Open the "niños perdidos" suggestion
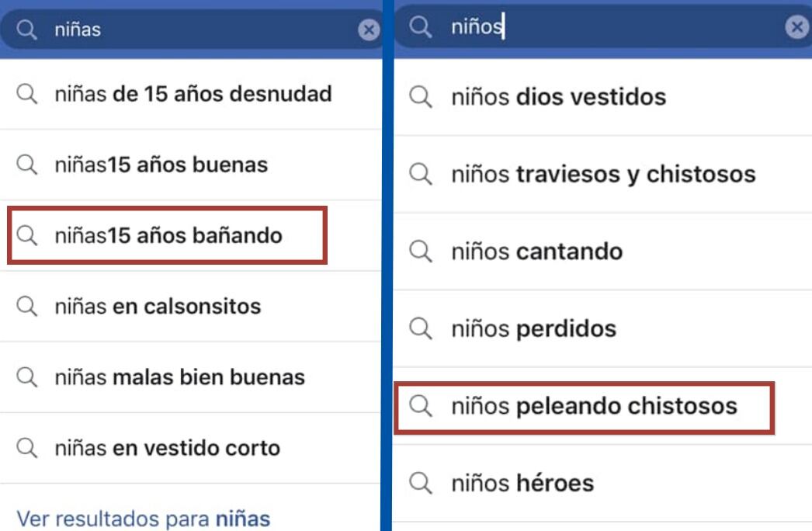This screenshot has height=531, width=812. 534,328
